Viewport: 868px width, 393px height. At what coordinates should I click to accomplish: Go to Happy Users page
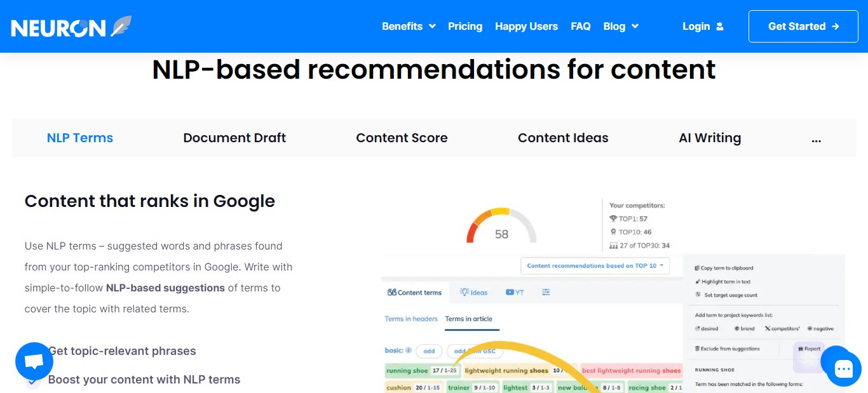(x=526, y=27)
